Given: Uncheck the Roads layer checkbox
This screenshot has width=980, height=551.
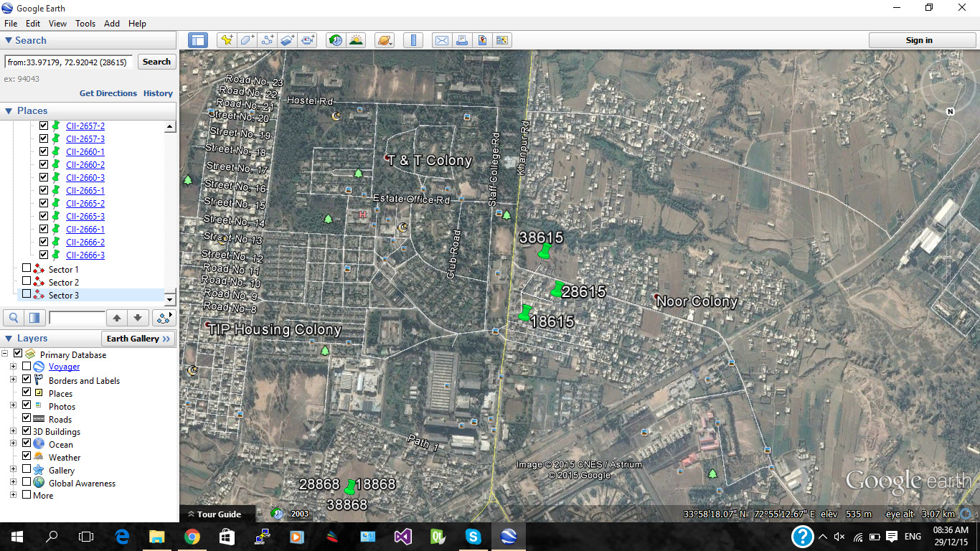Looking at the screenshot, I should (27, 418).
